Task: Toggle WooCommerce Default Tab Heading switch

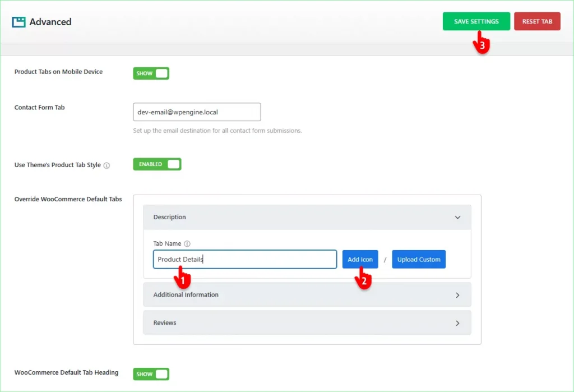Action: click(151, 374)
